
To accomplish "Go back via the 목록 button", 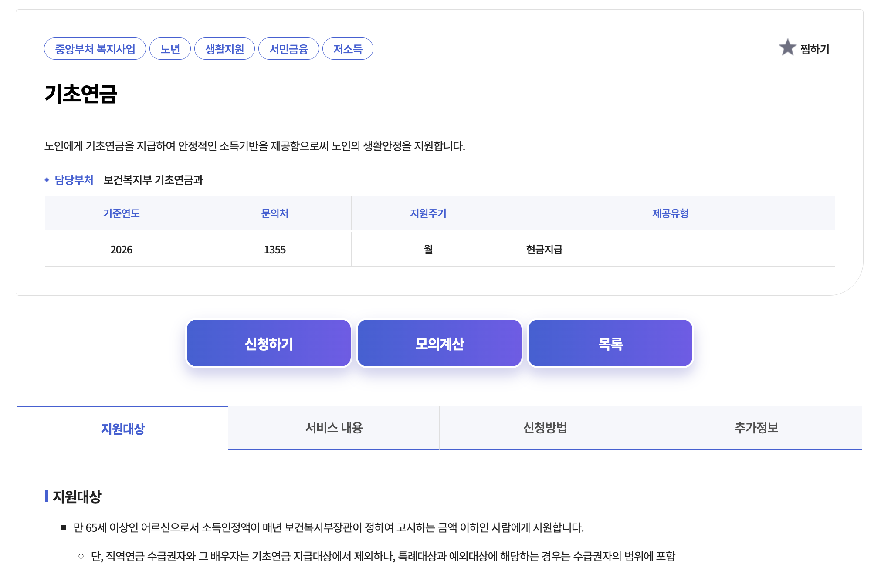I will tap(610, 344).
